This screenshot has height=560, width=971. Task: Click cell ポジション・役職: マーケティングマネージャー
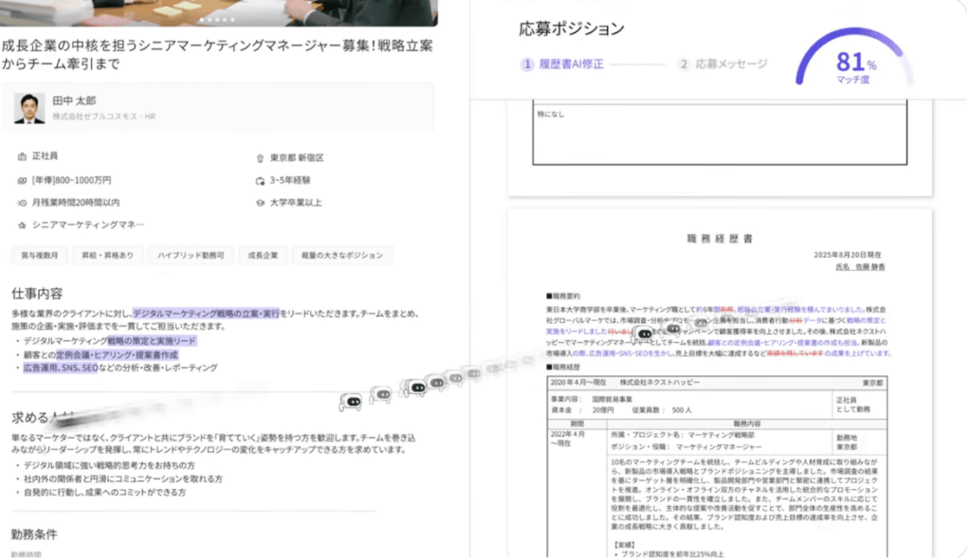[687, 446]
